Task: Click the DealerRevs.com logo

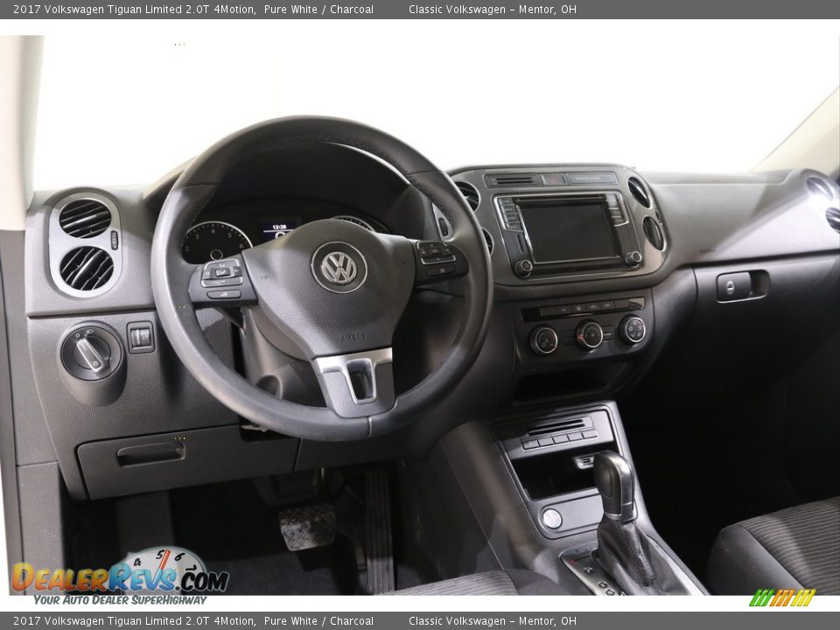Action: 120,577
